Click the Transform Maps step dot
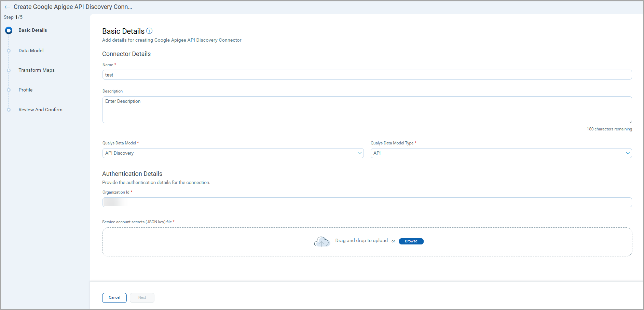The width and height of the screenshot is (644, 310). (9, 70)
